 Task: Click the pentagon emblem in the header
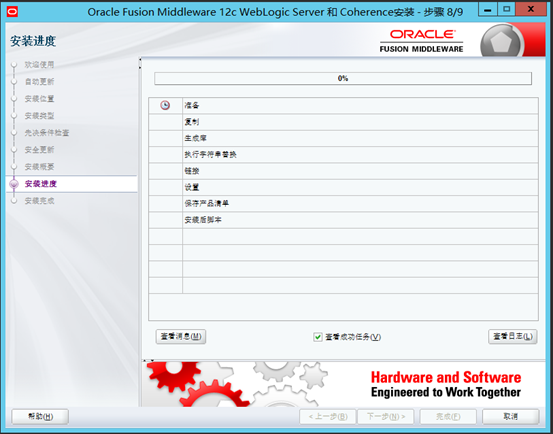[x=502, y=41]
